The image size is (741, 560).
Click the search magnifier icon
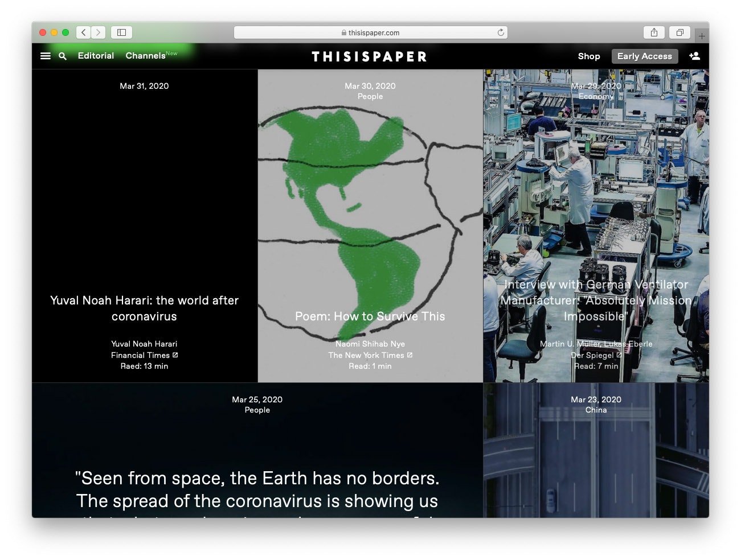click(63, 56)
